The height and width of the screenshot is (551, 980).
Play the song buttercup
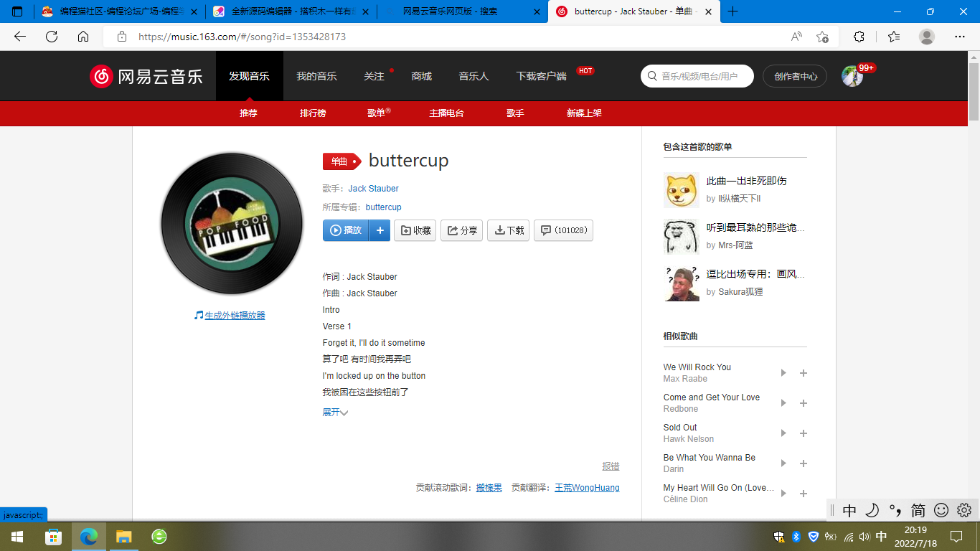click(x=346, y=230)
